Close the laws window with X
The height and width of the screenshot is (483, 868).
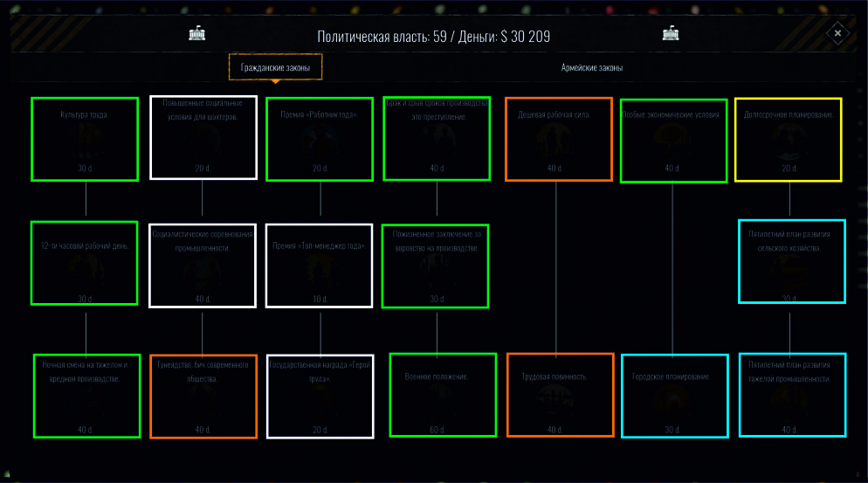(x=837, y=33)
